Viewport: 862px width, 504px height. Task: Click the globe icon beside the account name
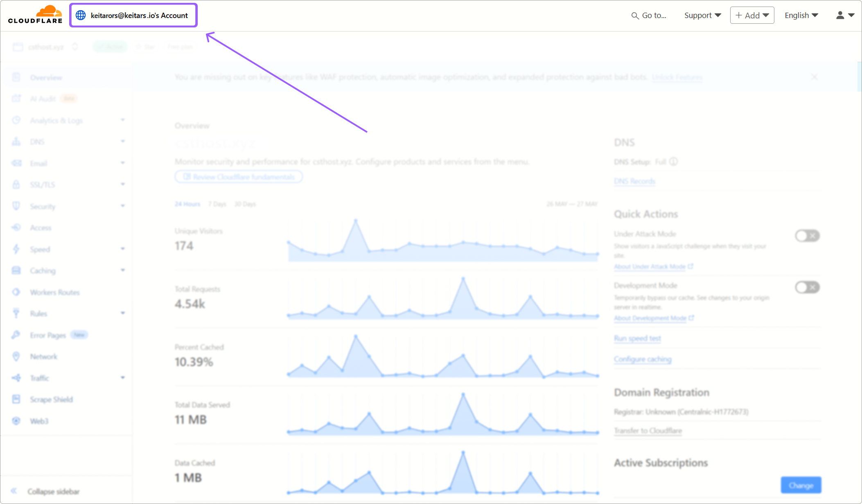point(81,16)
